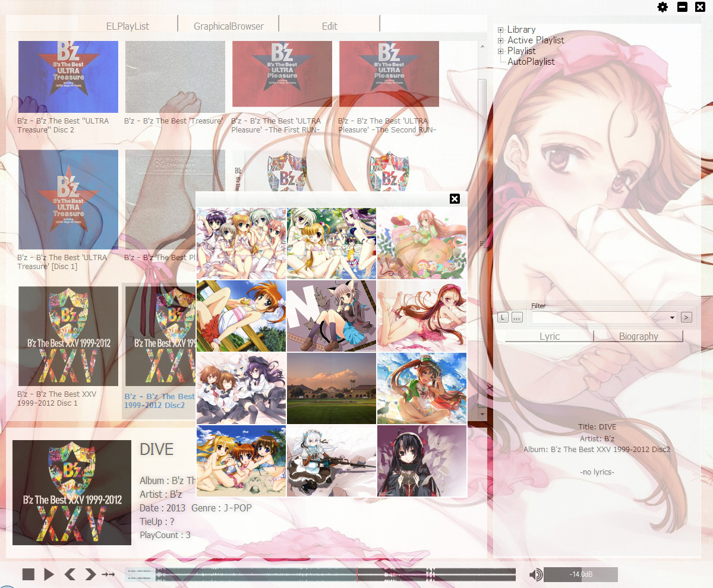
Task: Start playback with the play triangle
Action: [49, 574]
